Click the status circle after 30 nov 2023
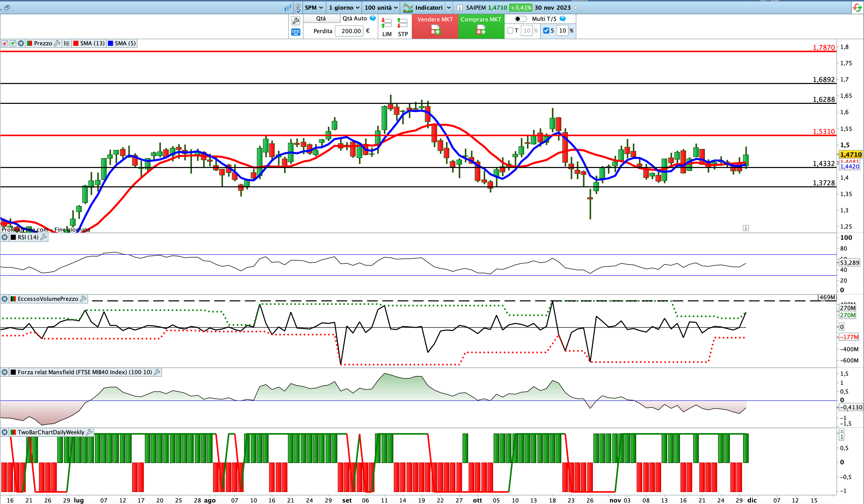Image resolution: width=864 pixels, height=504 pixels. pyautogui.click(x=576, y=8)
